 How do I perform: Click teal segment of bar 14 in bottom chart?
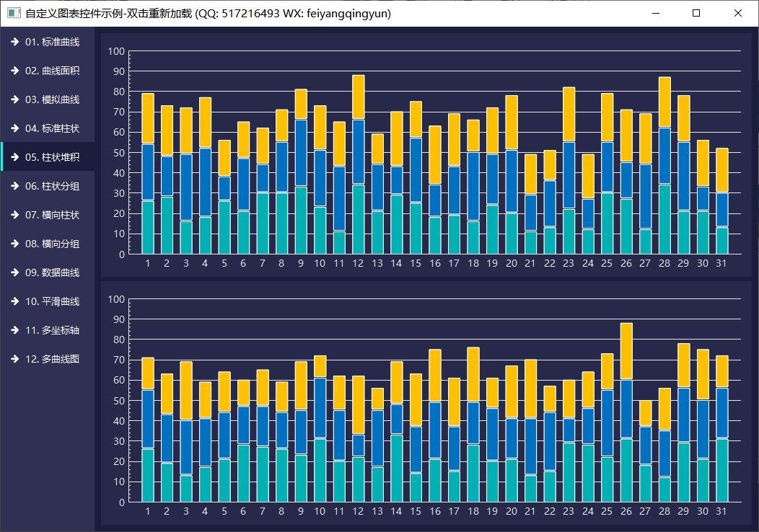click(396, 468)
